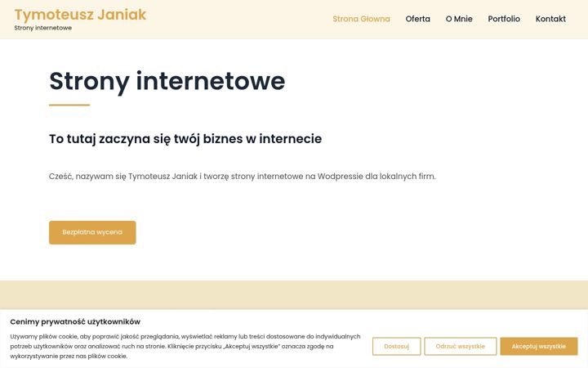Click the Bezpłatna wycena button

pyautogui.click(x=92, y=232)
